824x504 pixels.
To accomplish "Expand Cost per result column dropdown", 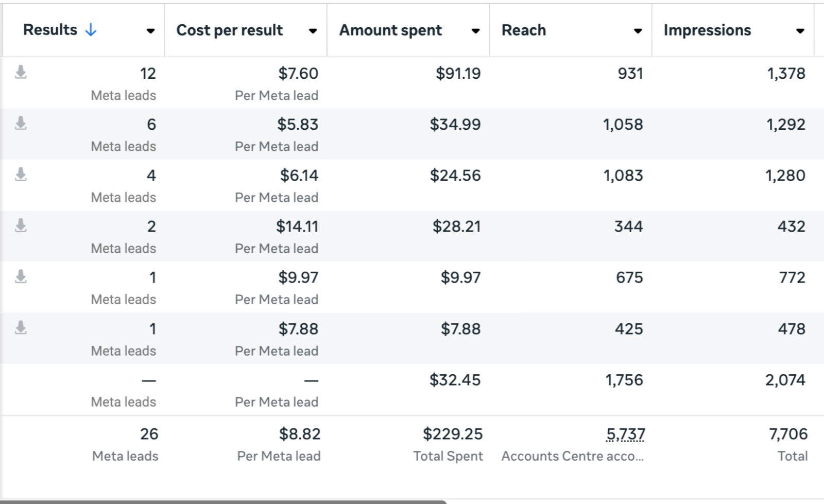I will point(313,31).
